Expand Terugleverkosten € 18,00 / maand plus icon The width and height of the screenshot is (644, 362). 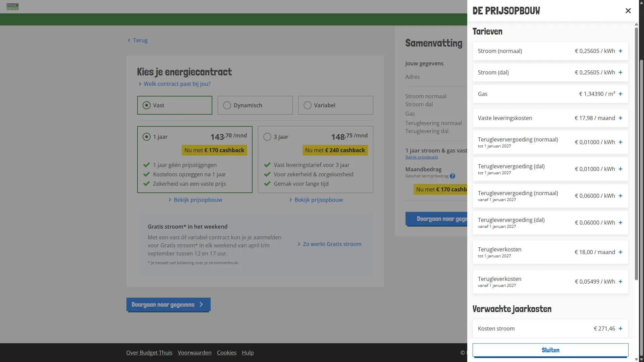[x=621, y=252]
